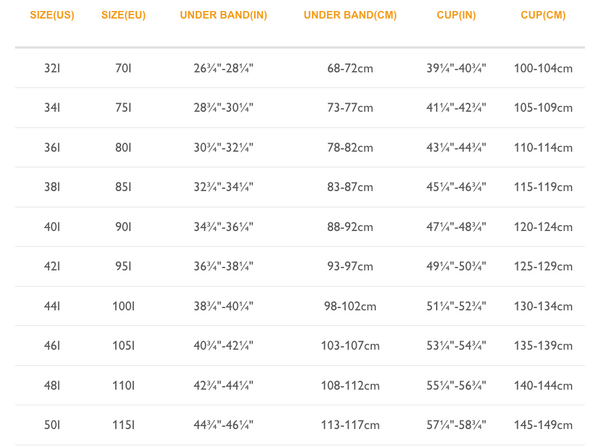The height and width of the screenshot is (447, 600).
Task: Select the 40I US size cell
Action: (x=52, y=227)
